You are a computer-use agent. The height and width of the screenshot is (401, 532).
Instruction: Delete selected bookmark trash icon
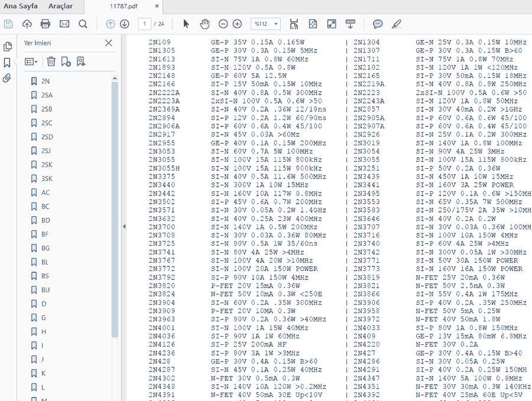point(51,61)
